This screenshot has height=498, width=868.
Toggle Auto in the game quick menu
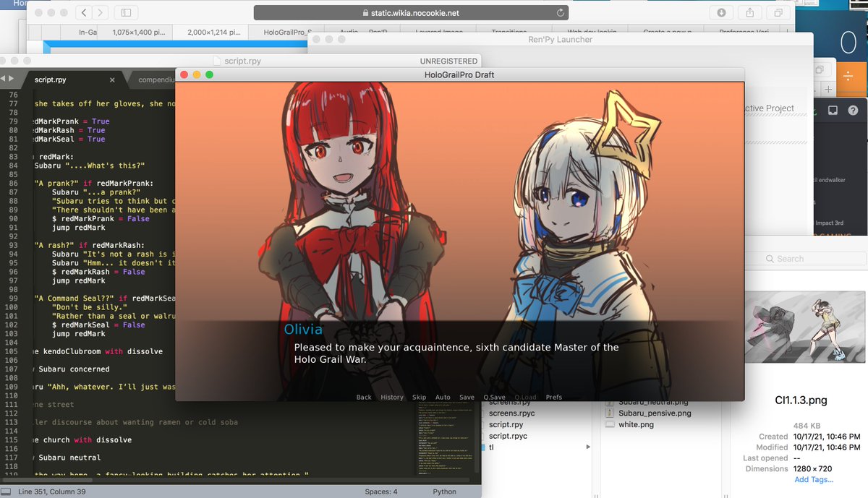[443, 397]
